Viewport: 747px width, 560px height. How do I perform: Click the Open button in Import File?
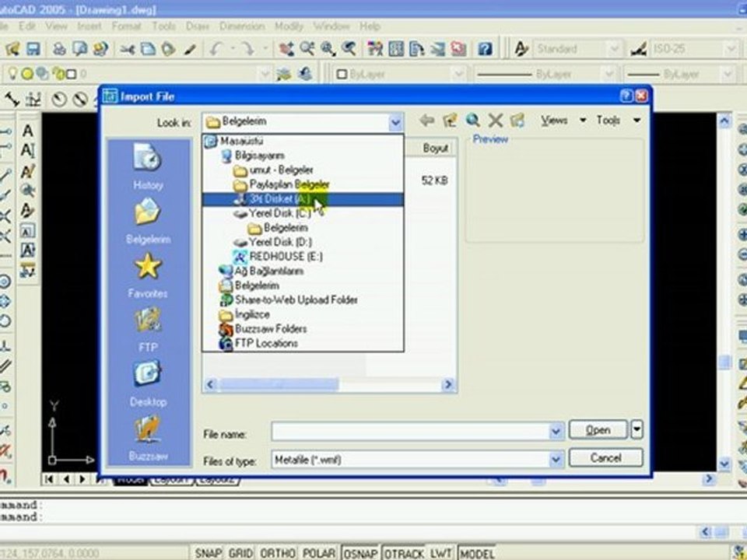pos(598,429)
